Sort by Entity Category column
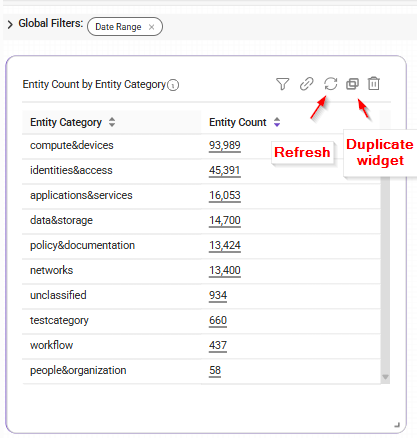Viewport: 417px width, 438px height. 112,122
